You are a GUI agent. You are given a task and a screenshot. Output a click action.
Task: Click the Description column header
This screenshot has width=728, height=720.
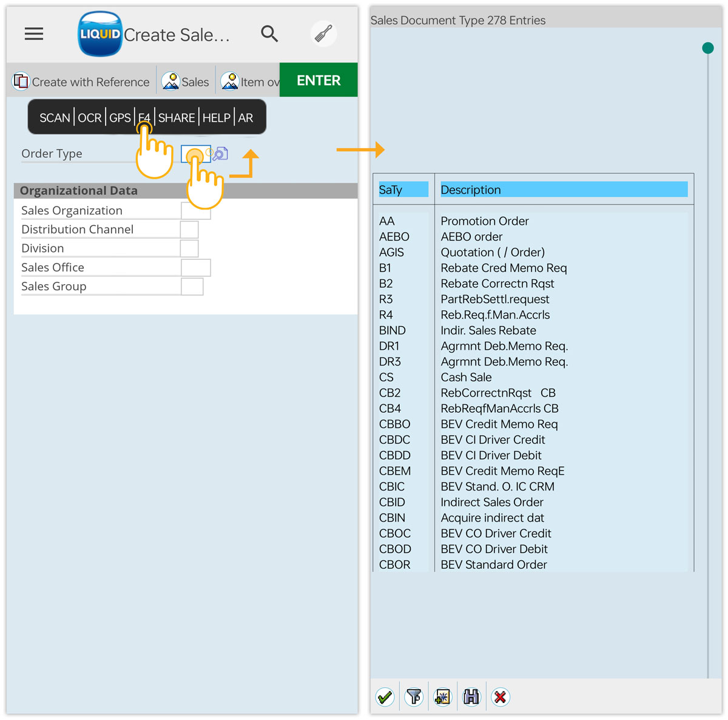(x=564, y=189)
